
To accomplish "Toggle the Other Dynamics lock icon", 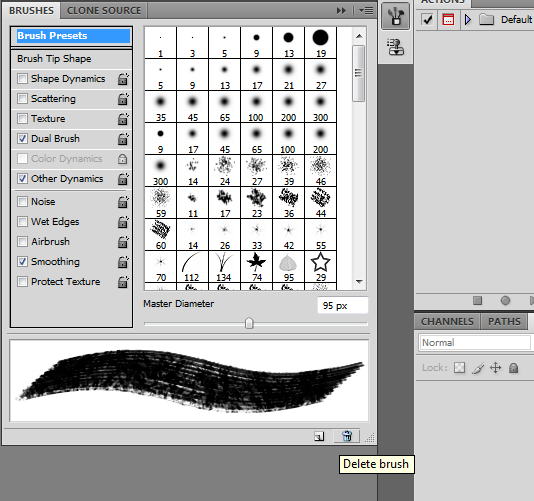I will [x=123, y=179].
